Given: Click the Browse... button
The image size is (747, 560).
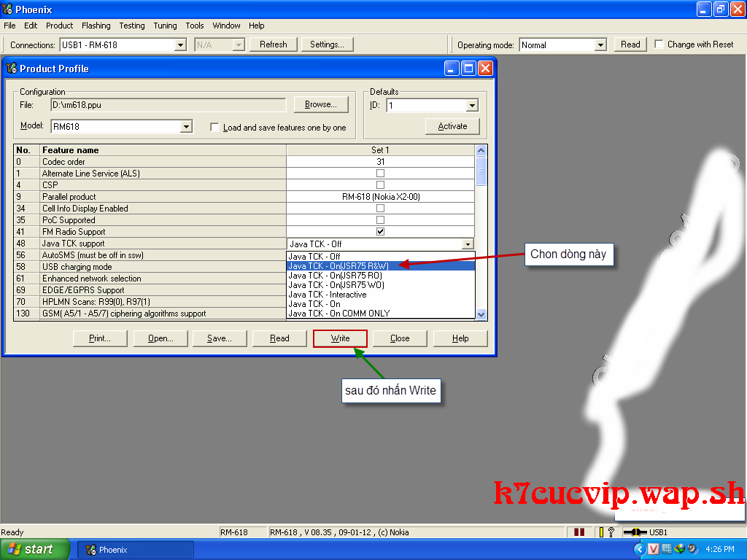Looking at the screenshot, I should (320, 105).
